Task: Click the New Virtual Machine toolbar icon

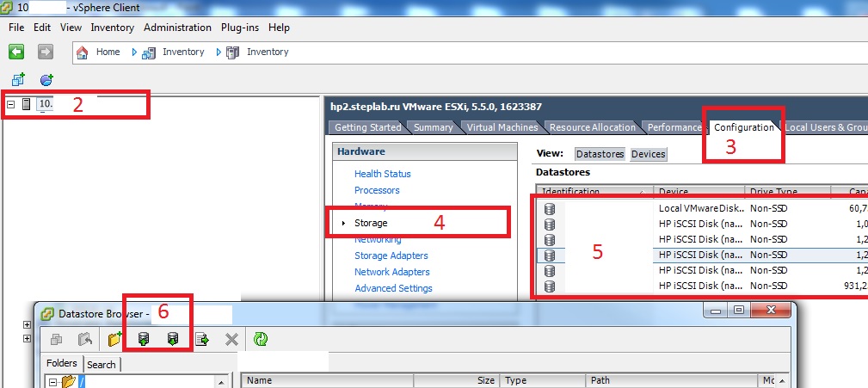Action: click(18, 79)
